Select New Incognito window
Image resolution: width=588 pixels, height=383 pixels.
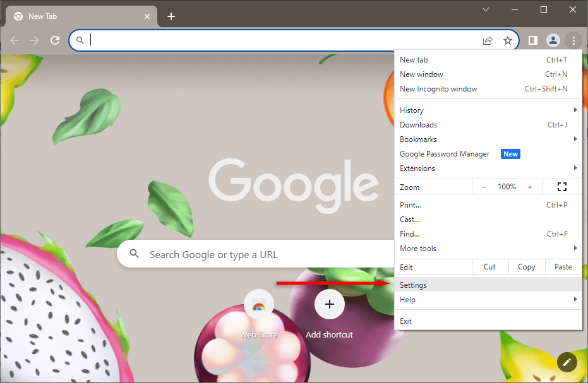(x=438, y=89)
